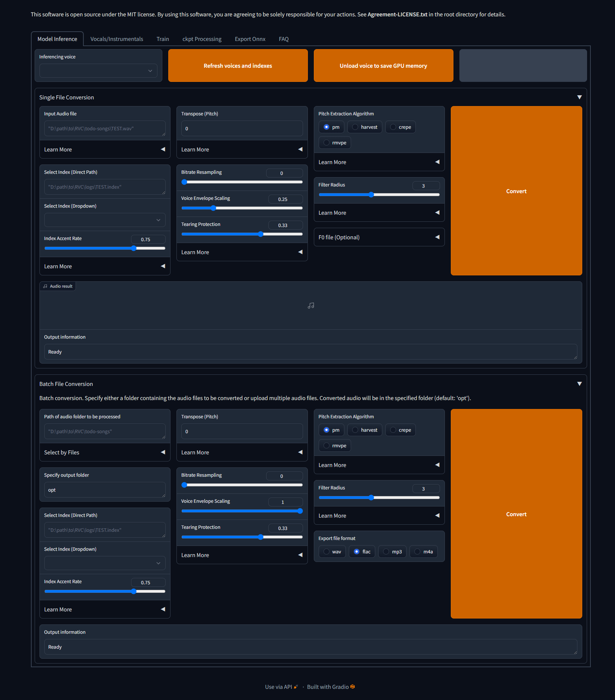The height and width of the screenshot is (700, 615).
Task: Collapse the Batch File Conversion panel
Action: (579, 383)
